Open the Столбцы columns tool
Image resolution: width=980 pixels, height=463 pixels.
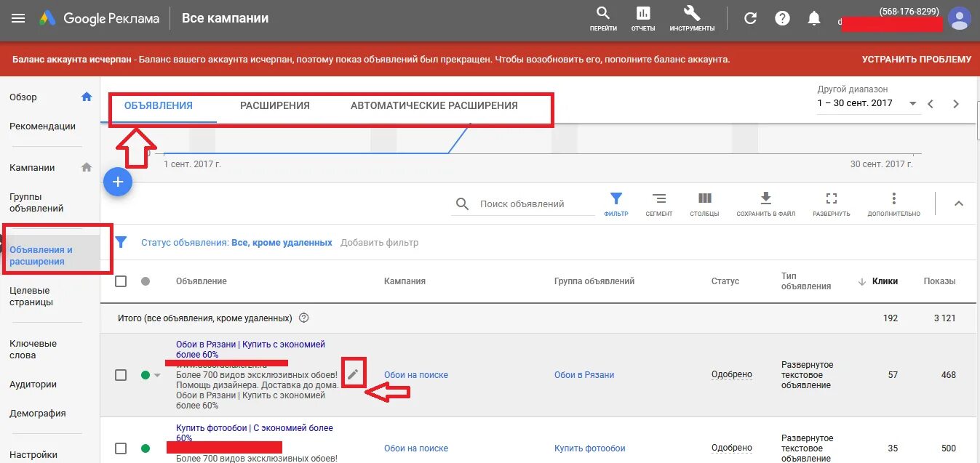click(704, 204)
